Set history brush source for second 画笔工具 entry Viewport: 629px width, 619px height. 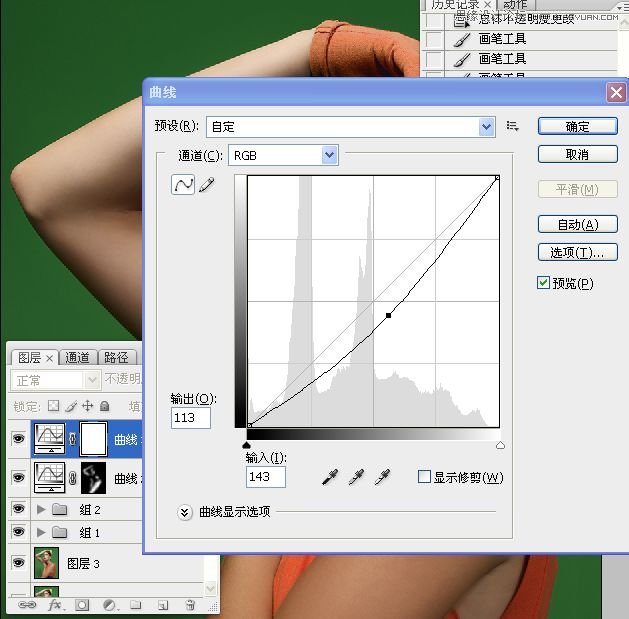pyautogui.click(x=434, y=59)
